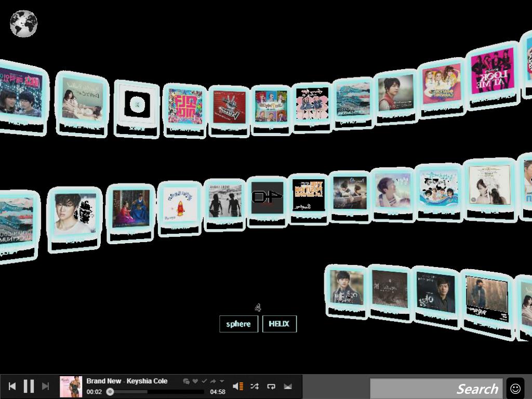Share the current song with the arrow icon
This screenshot has width=532, height=399.
coord(213,381)
